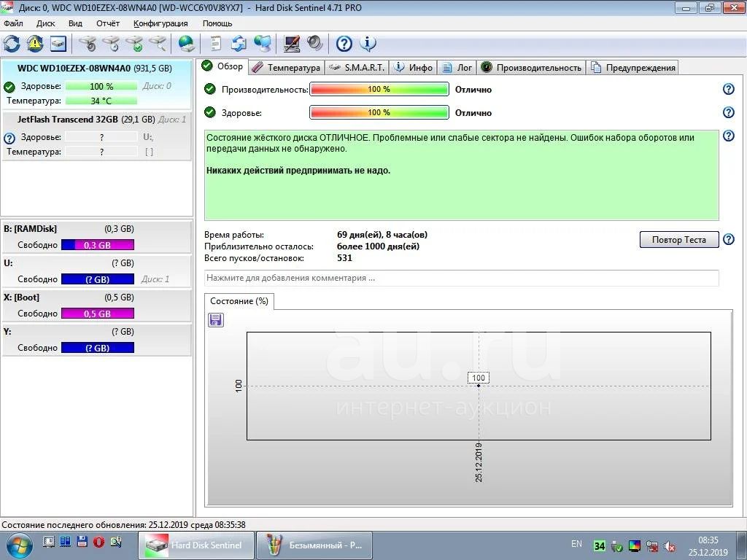
Task: Click the WDC disk temperature 34 °C bar
Action: (x=101, y=101)
